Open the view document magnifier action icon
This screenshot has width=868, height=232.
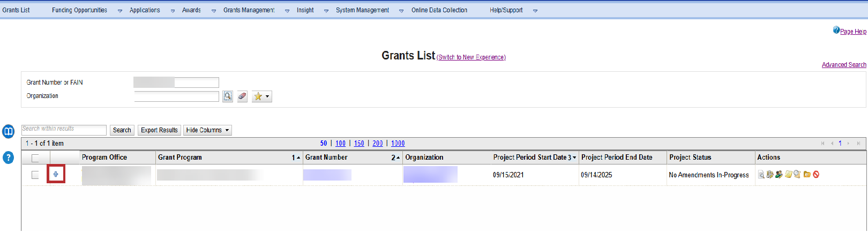(761, 175)
